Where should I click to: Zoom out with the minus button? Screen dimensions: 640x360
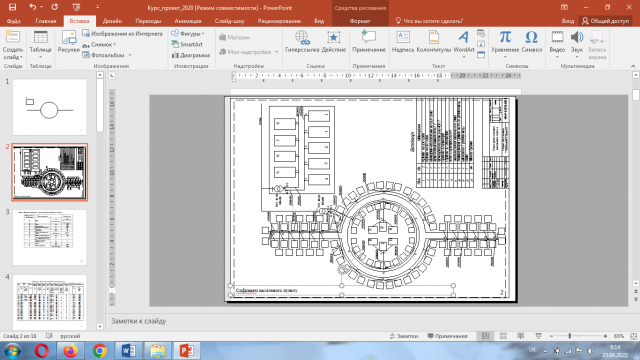[551, 336]
